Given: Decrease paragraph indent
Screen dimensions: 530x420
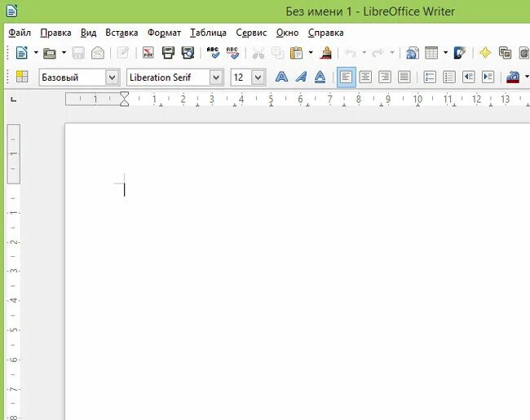Looking at the screenshot, I should point(469,77).
